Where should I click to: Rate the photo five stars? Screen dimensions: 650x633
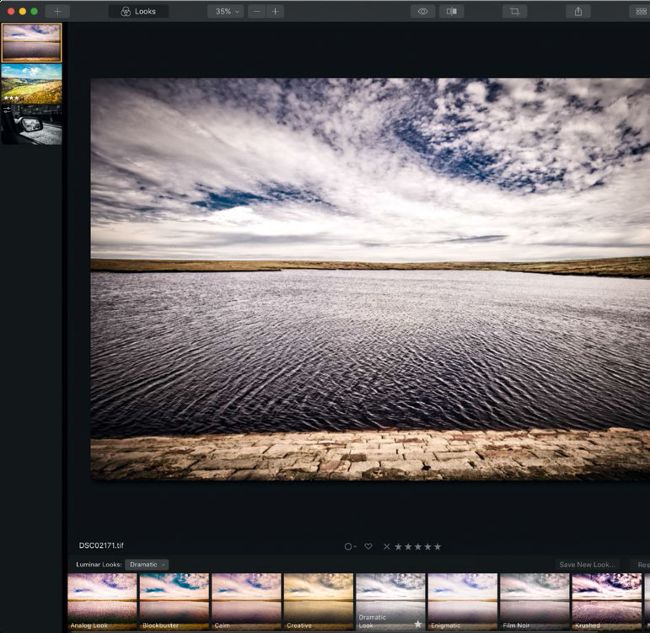pyautogui.click(x=437, y=546)
